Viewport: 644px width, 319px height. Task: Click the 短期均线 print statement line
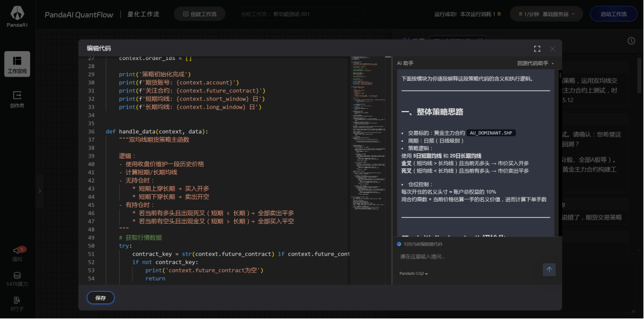[192, 99]
